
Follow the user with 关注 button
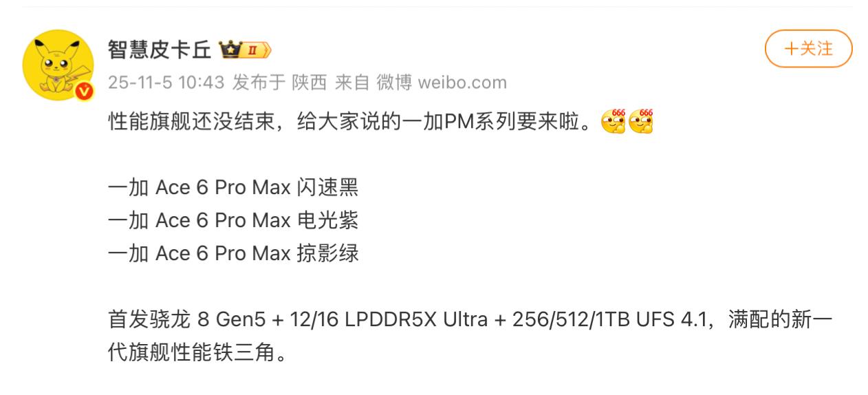point(808,49)
